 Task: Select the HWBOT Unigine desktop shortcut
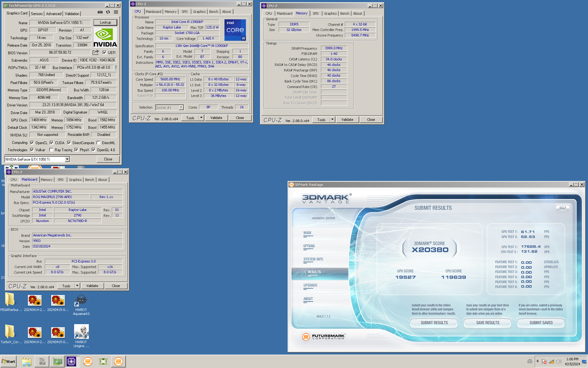point(81,336)
